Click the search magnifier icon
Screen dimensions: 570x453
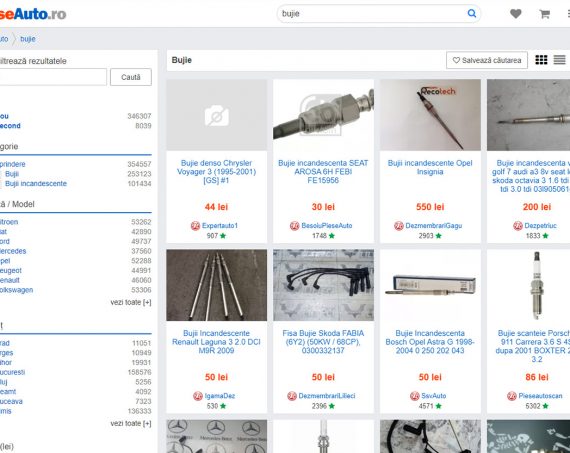coord(471,13)
